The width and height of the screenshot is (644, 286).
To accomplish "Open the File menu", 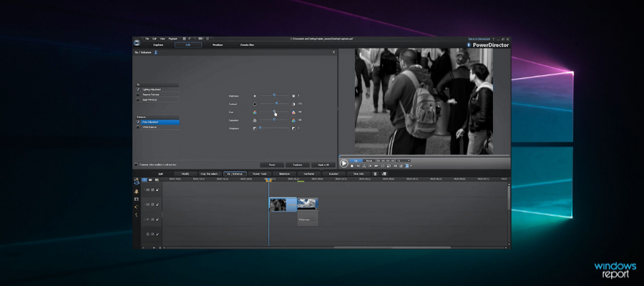I will pos(147,39).
